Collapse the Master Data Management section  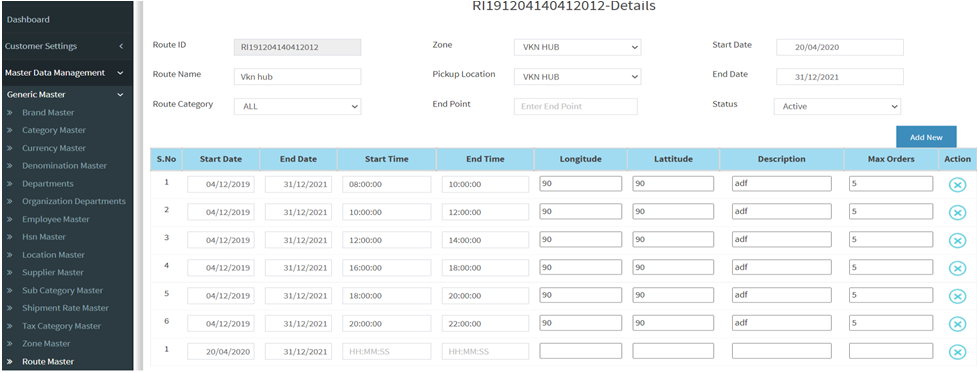coord(66,73)
